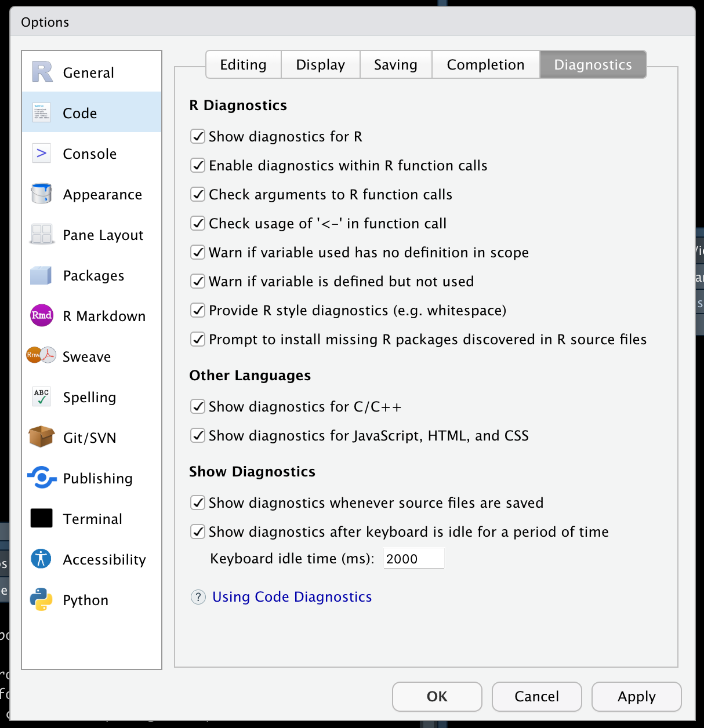This screenshot has width=704, height=728.
Task: Select the Console settings icon
Action: (41, 153)
